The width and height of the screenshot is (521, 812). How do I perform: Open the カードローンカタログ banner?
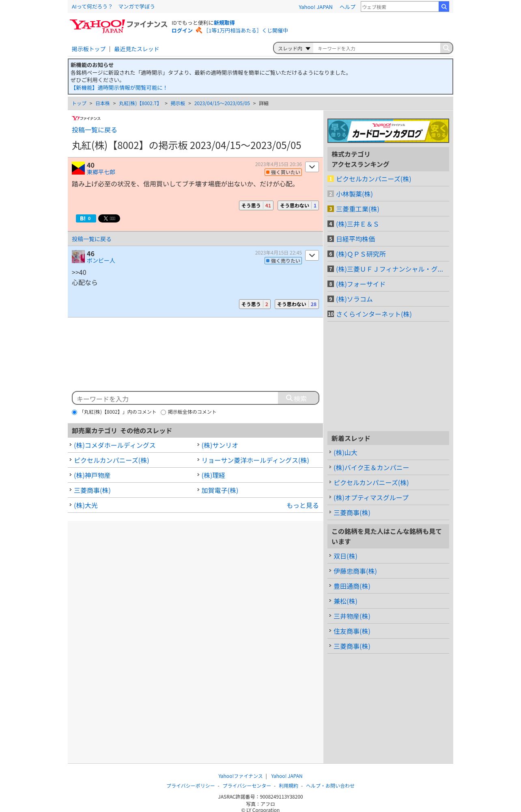click(x=388, y=131)
